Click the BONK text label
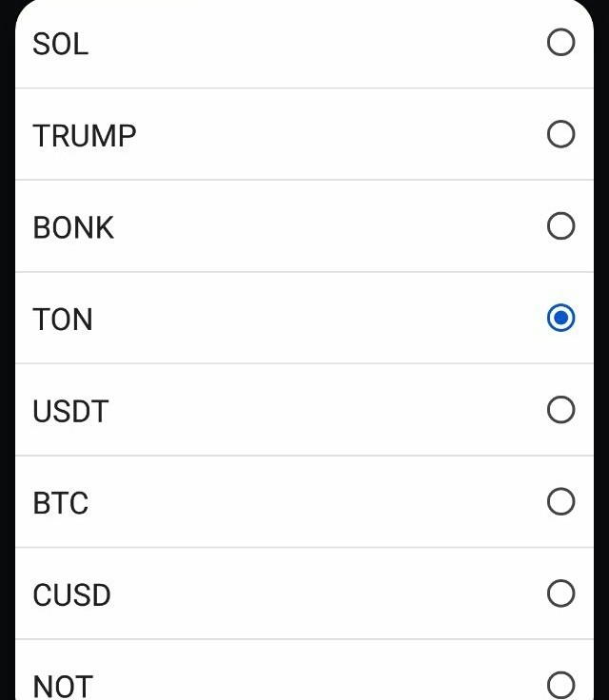Viewport: 609px width, 700px height. point(73,227)
